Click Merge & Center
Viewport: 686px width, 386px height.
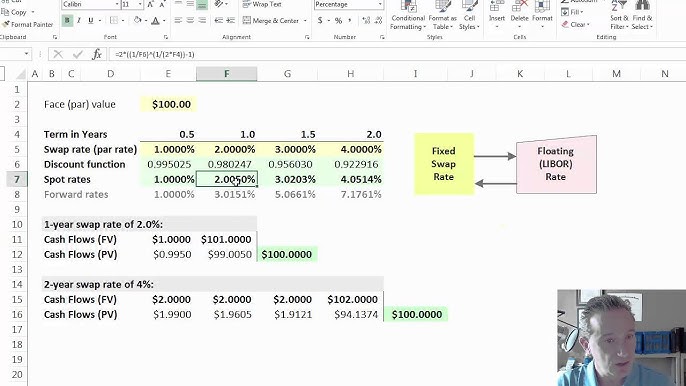point(270,21)
